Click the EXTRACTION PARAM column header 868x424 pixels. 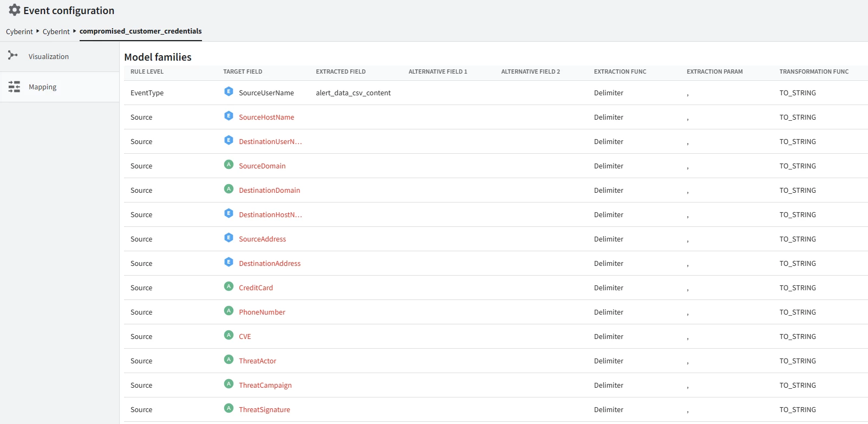click(x=715, y=71)
